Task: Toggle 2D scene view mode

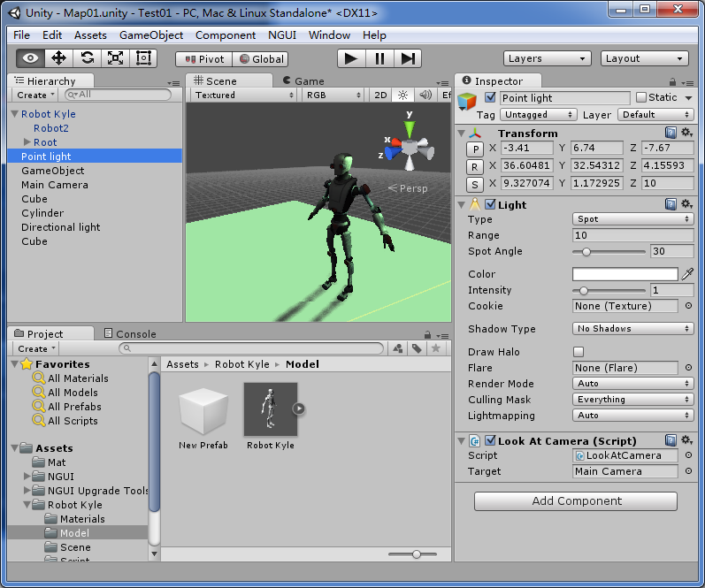Action: point(380,95)
